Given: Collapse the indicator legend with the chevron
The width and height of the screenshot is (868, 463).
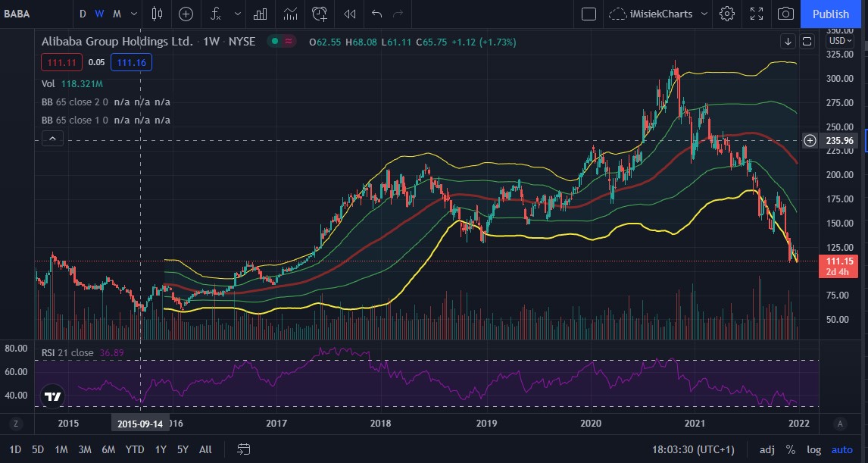Looking at the screenshot, I should [x=52, y=139].
